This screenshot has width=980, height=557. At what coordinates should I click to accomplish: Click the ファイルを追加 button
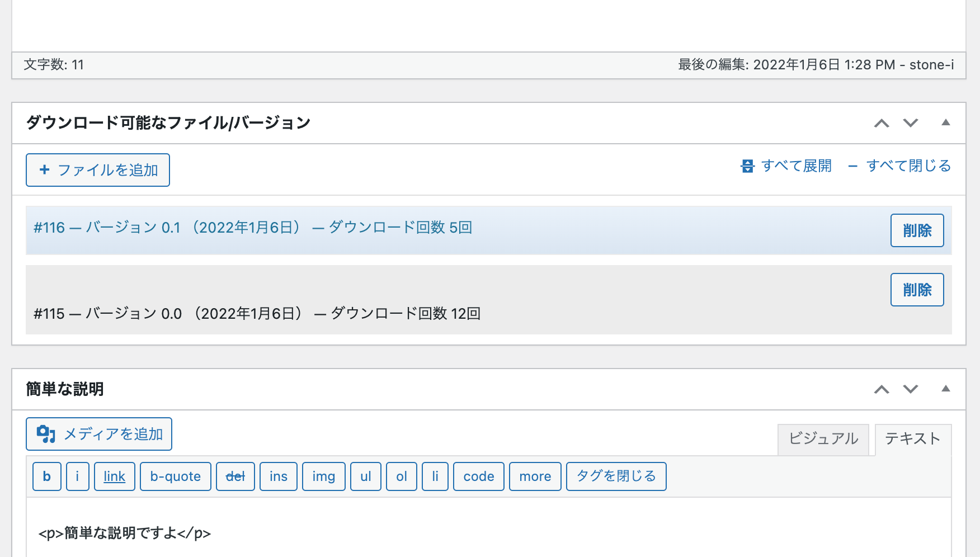[x=98, y=170]
